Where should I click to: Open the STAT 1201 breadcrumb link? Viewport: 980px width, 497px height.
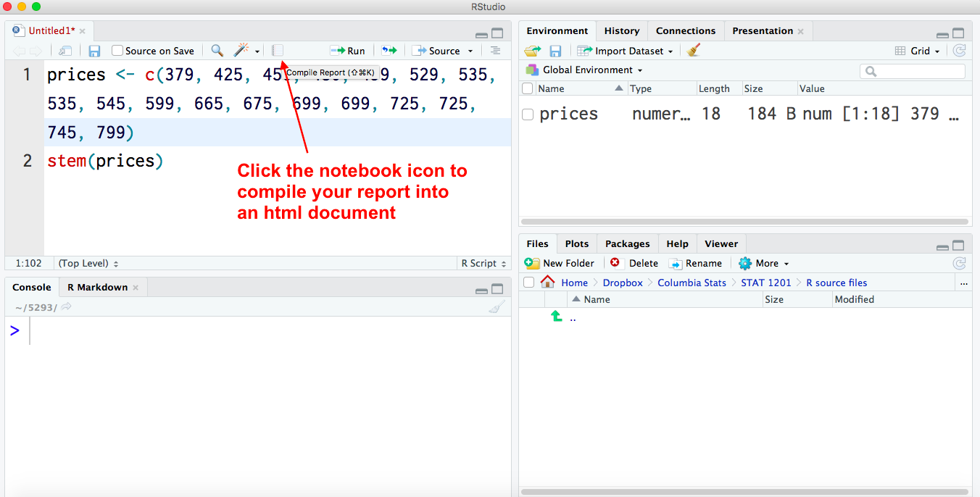point(766,283)
